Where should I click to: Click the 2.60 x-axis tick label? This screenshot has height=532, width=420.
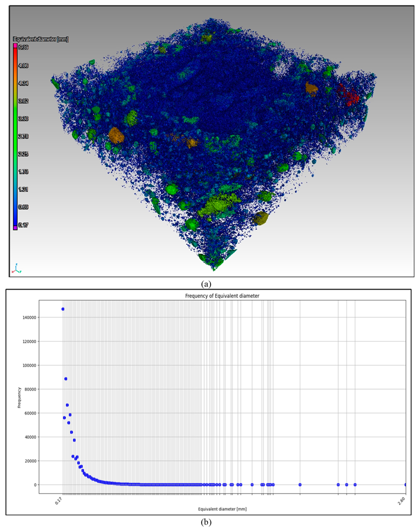[401, 501]
